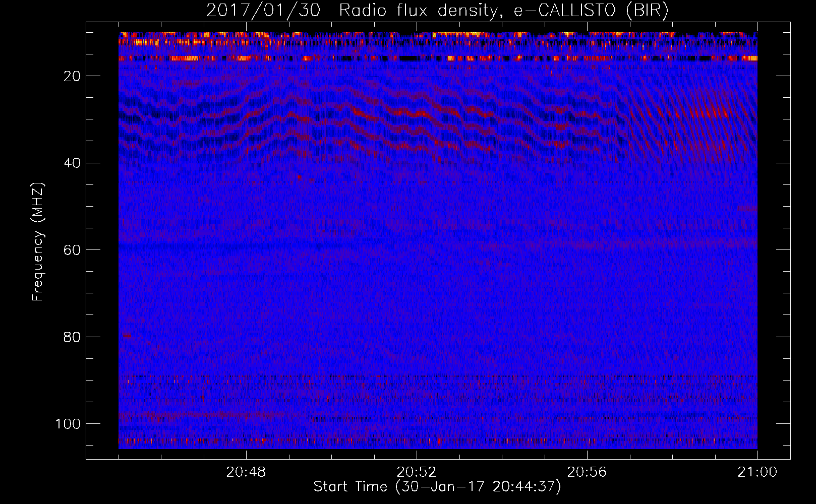Viewport: 816px width, 504px height.
Task: Click the 100 MHz frequency tick label
Action: click(x=68, y=424)
